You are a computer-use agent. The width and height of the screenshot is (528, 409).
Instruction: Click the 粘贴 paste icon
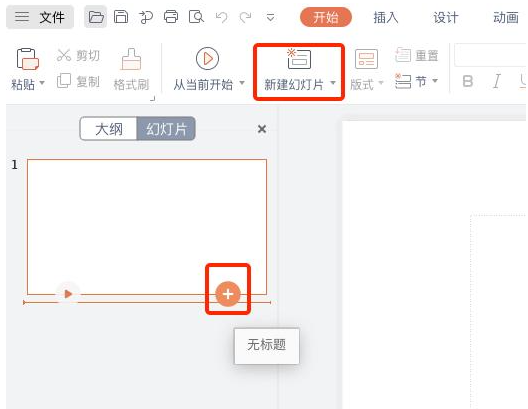click(x=27, y=59)
